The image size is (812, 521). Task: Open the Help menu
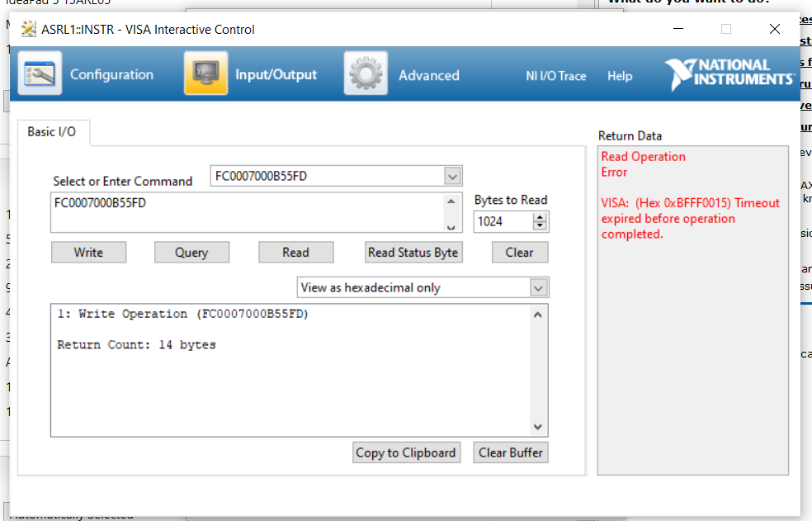coord(620,76)
